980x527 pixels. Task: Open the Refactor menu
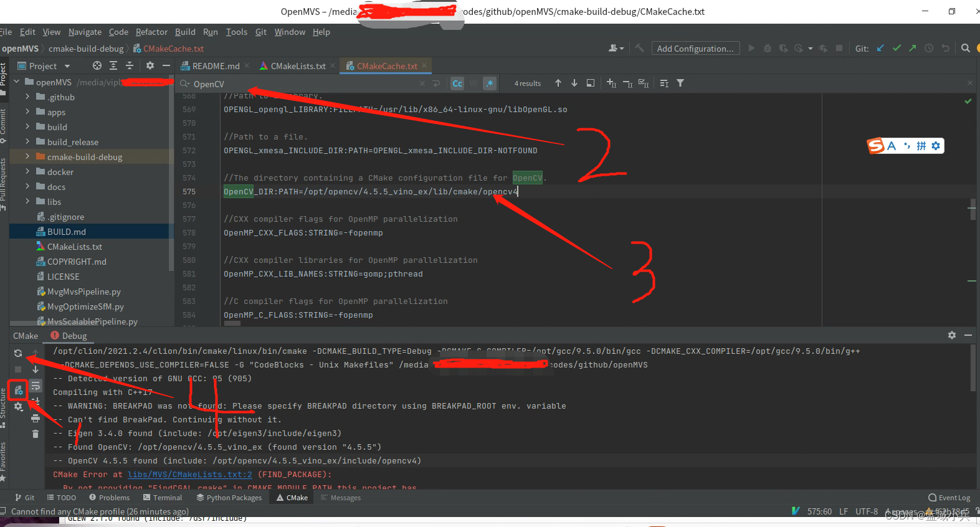click(x=151, y=32)
